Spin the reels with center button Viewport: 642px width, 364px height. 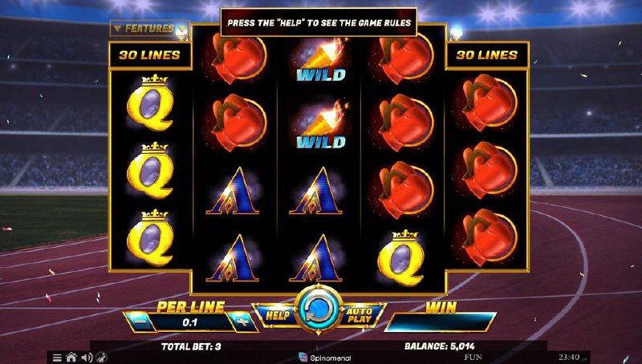319,309
